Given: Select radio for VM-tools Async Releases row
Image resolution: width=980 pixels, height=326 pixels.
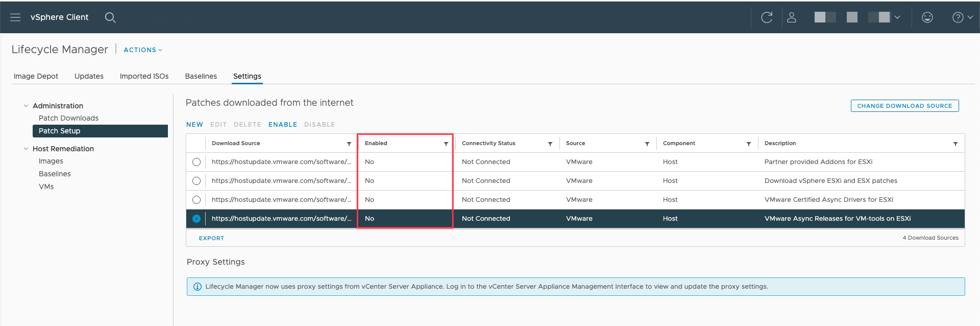Looking at the screenshot, I should point(197,219).
